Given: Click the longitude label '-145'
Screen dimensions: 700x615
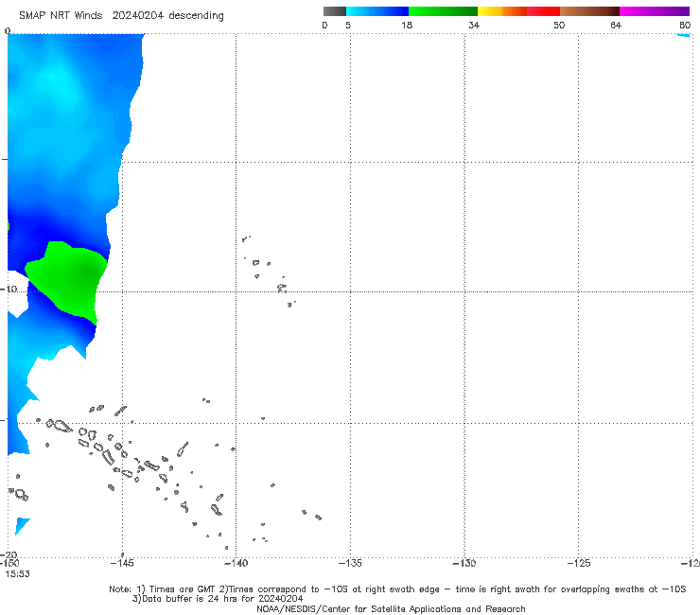Looking at the screenshot, I should pyautogui.click(x=122, y=563).
